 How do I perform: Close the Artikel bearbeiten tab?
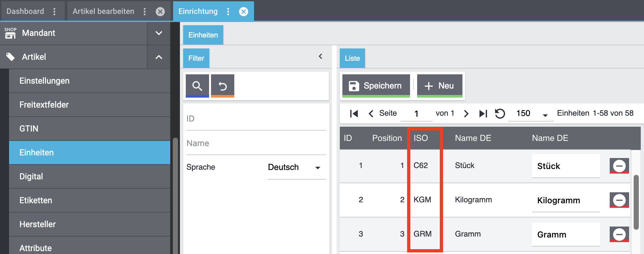click(160, 12)
